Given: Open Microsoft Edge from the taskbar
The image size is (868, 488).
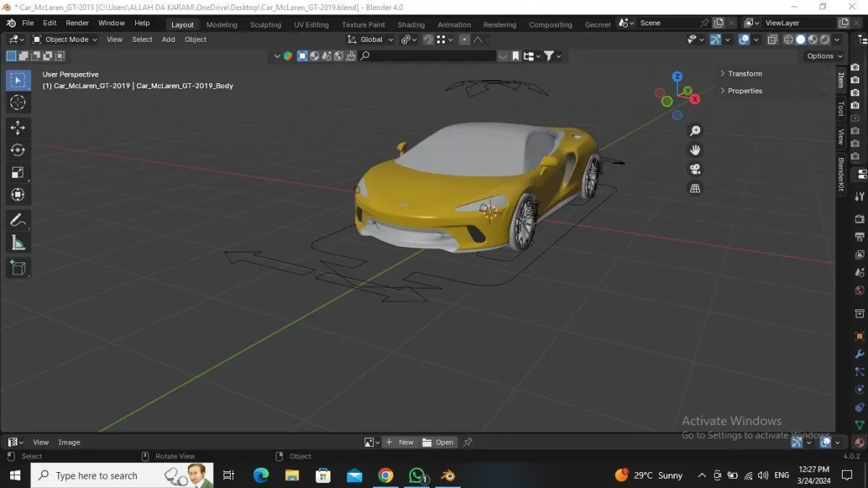Looking at the screenshot, I should click(260, 475).
